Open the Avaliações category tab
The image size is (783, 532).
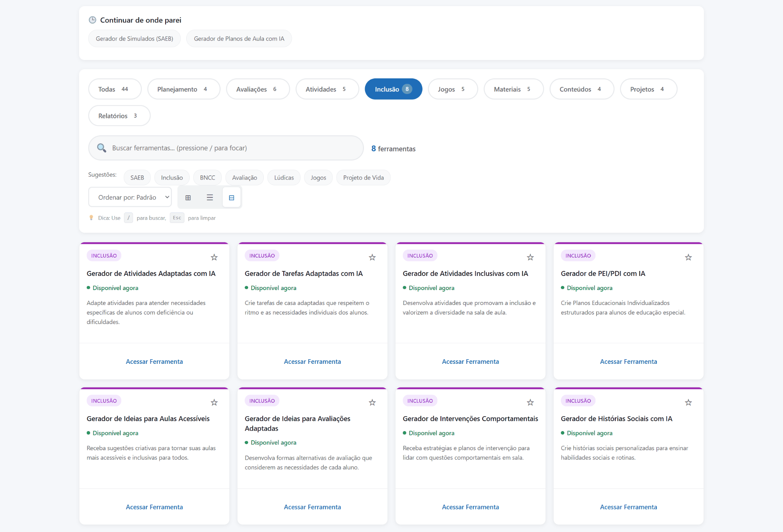257,89
